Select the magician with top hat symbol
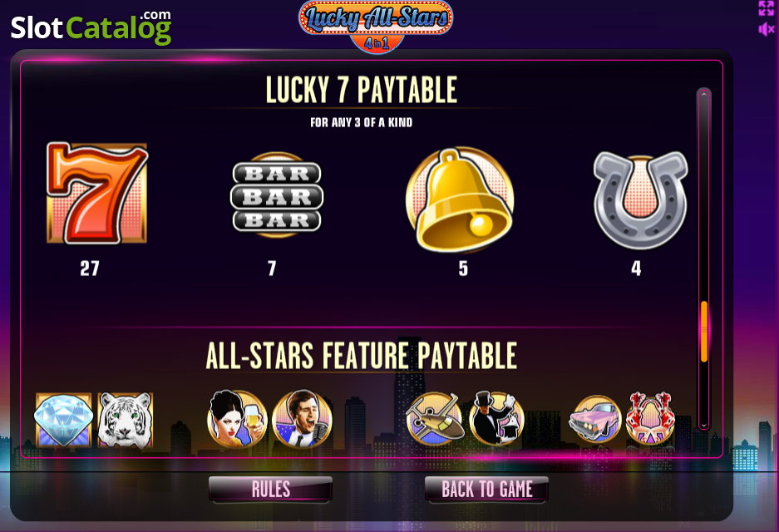The height and width of the screenshot is (532, 779). (496, 418)
